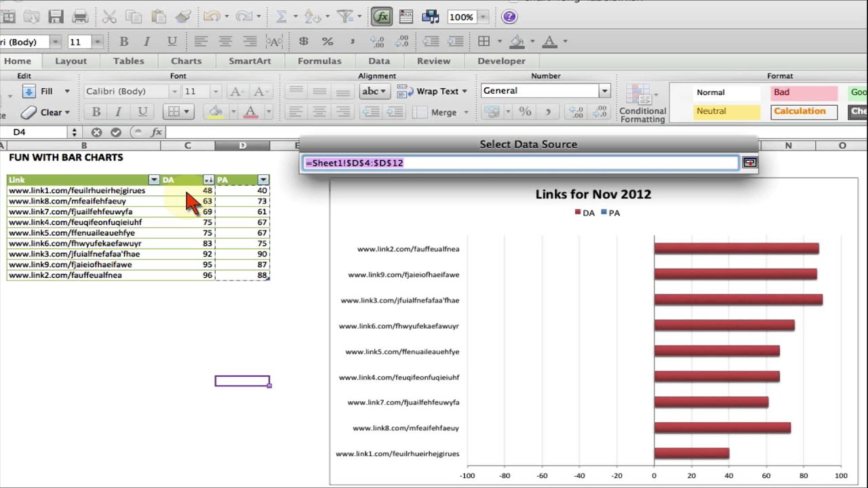The image size is (868, 488).
Task: Switch to the SmartArt tab
Action: coord(250,61)
